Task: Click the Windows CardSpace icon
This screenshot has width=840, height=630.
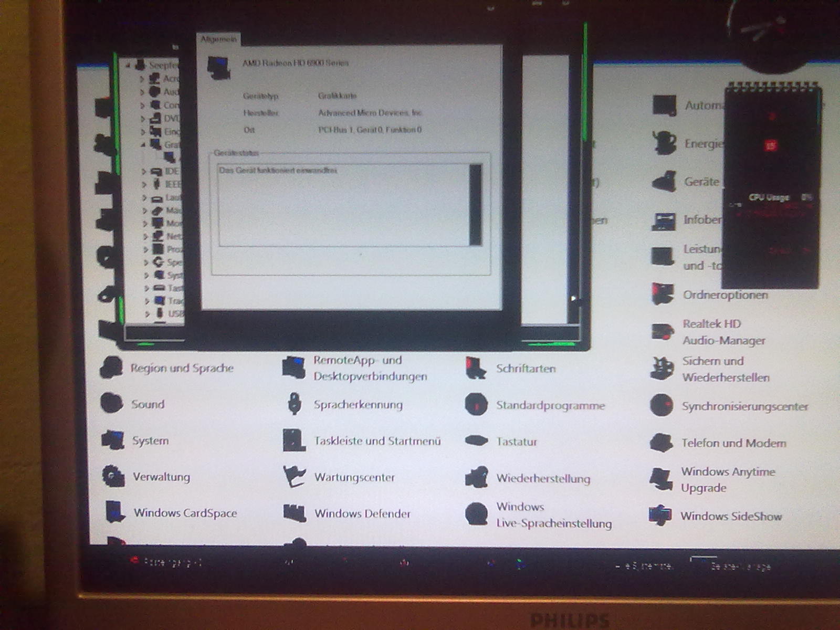Action: click(115, 512)
